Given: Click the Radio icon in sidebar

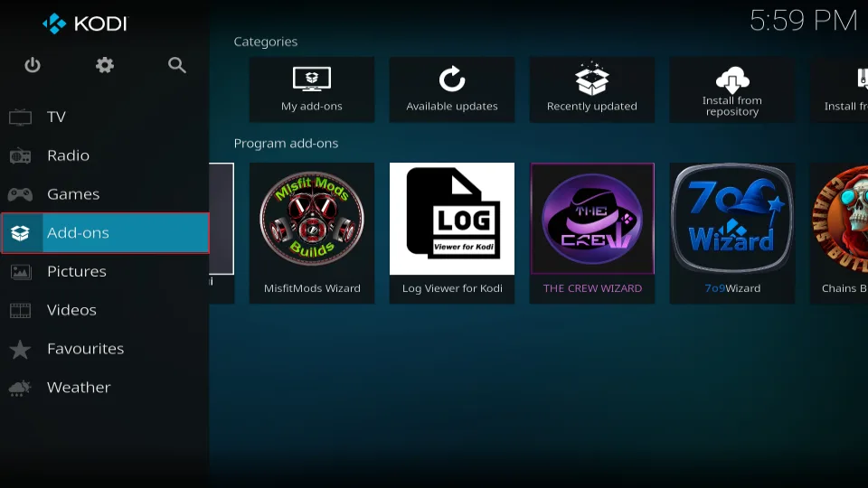Looking at the screenshot, I should pos(21,156).
